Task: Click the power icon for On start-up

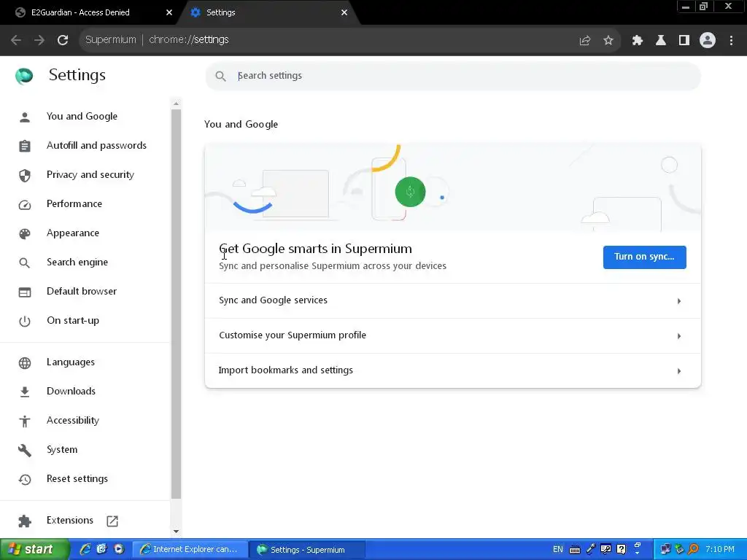Action: click(x=25, y=321)
